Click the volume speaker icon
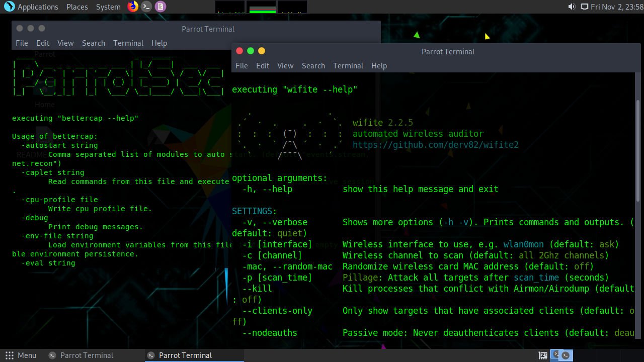Image resolution: width=644 pixels, height=362 pixels. pos(572,7)
